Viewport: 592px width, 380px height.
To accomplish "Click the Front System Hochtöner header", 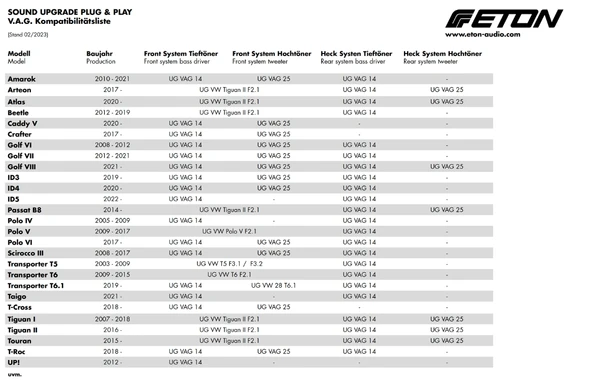I will pos(272,53).
